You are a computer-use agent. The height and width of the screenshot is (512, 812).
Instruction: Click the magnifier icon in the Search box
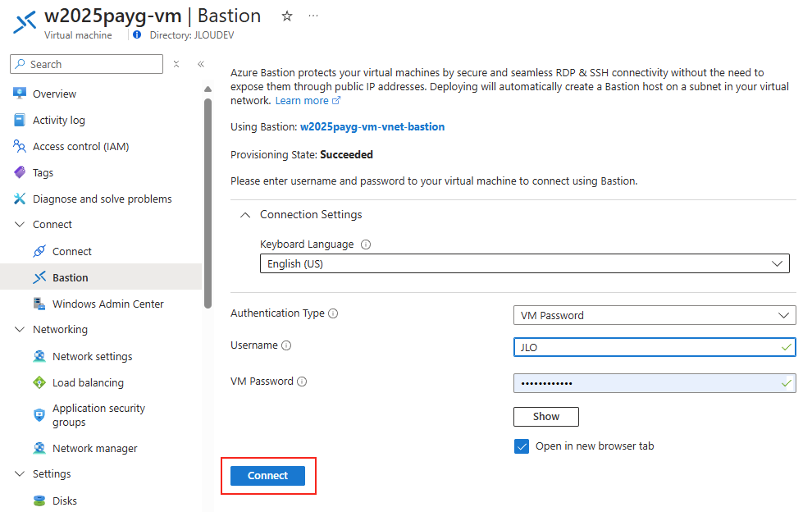coord(21,64)
